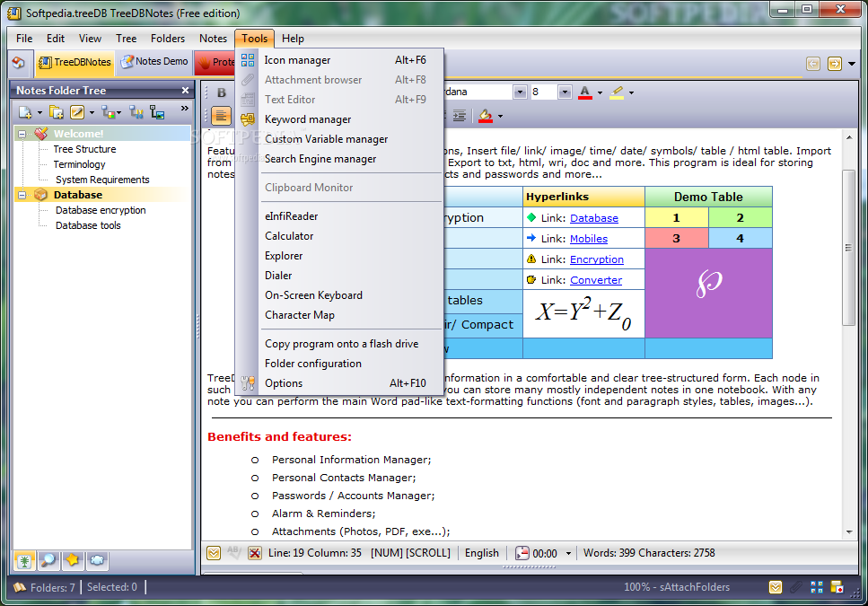Click the back navigation arrow icon
868x606 pixels.
pos(812,64)
